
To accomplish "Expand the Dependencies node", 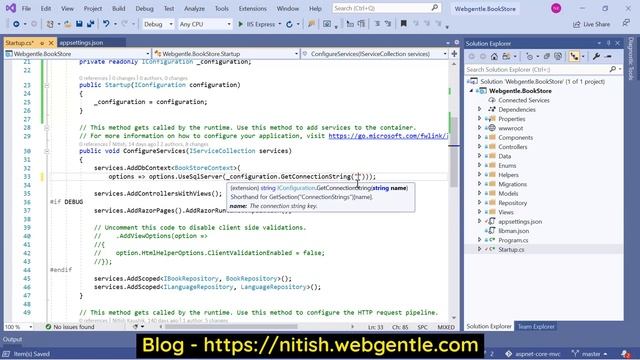I will pyautogui.click(x=480, y=109).
